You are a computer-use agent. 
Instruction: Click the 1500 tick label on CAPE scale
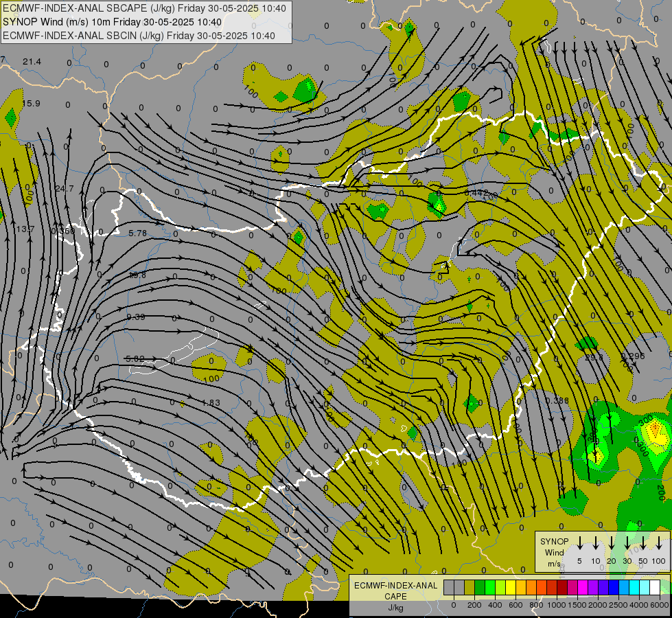tap(577, 605)
